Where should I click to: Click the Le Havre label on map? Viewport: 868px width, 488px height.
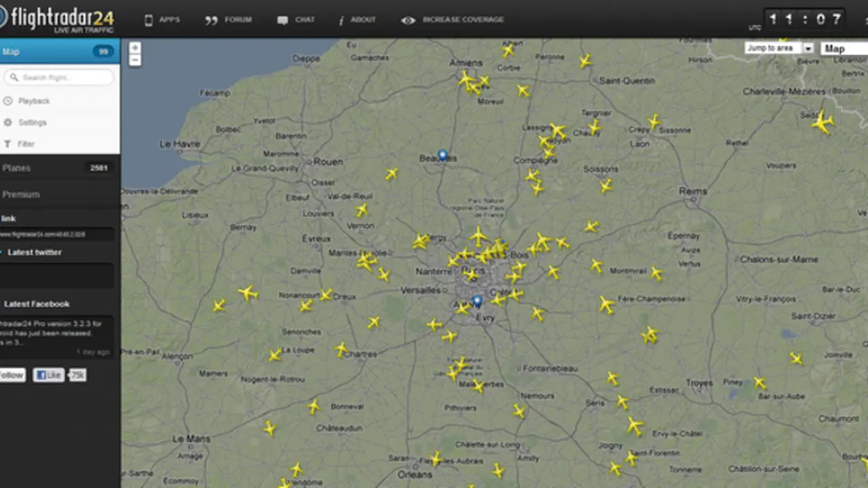click(x=180, y=144)
